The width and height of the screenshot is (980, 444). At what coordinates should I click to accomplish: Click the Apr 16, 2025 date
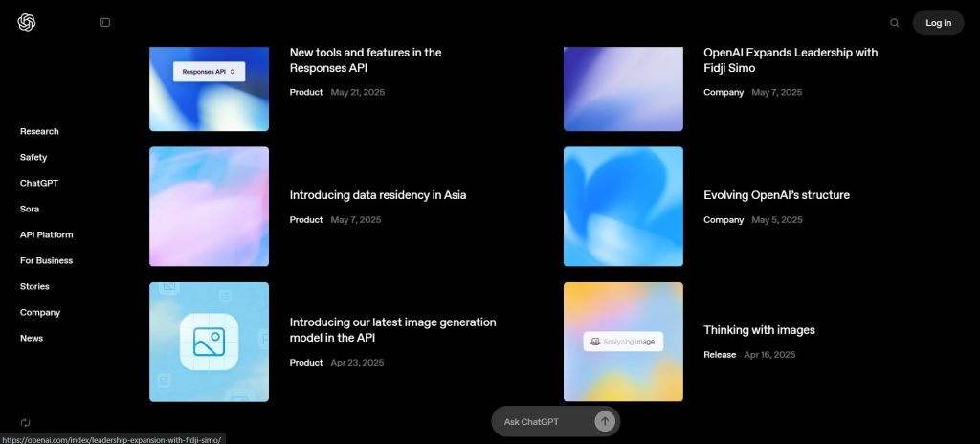[x=769, y=355]
